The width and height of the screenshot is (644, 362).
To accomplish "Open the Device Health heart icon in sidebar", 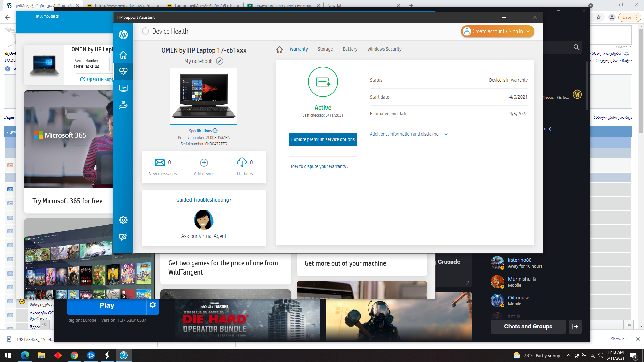I will (x=123, y=71).
